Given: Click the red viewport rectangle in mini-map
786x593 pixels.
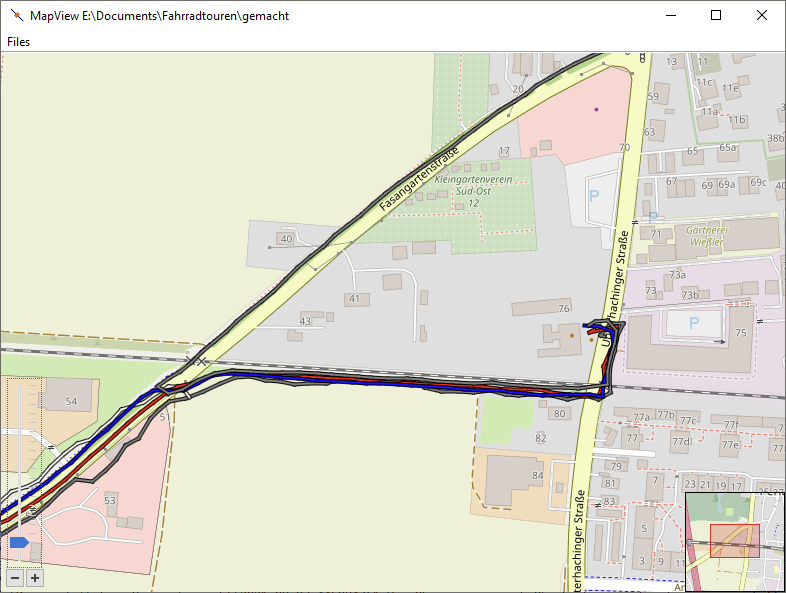Looking at the screenshot, I should [x=734, y=541].
